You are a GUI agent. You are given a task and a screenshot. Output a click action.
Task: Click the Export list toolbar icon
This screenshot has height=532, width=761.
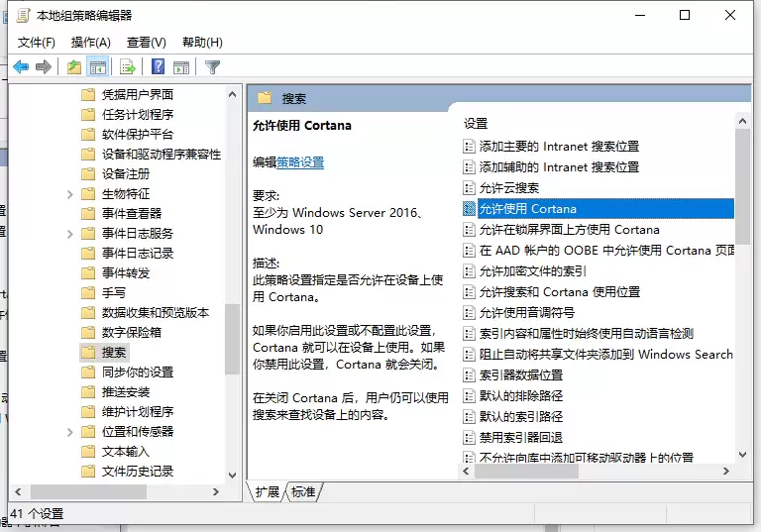(x=128, y=67)
